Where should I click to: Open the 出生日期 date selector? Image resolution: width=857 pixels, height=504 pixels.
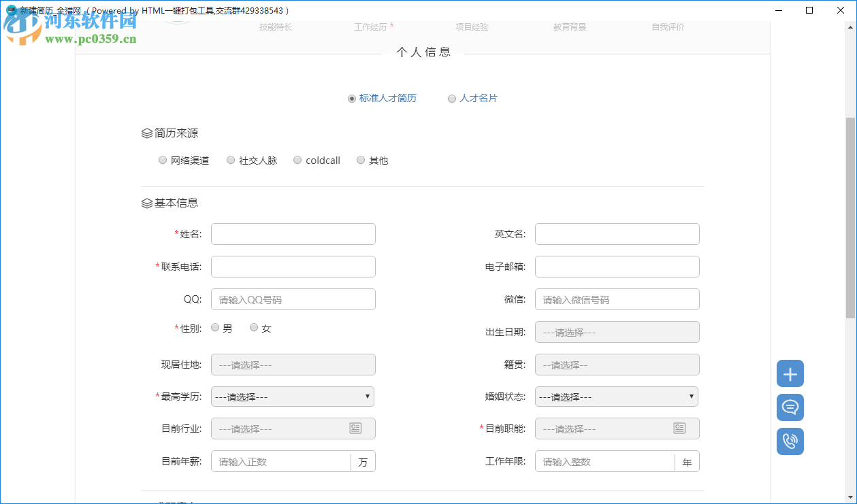point(616,332)
